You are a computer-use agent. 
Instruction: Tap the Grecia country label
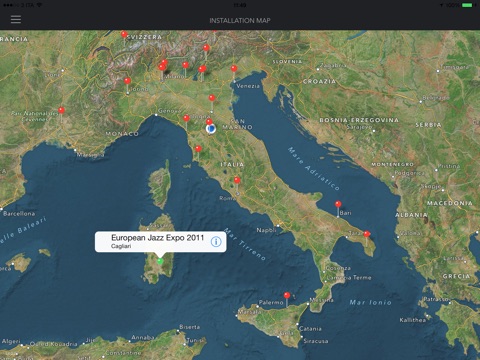pos(456,276)
